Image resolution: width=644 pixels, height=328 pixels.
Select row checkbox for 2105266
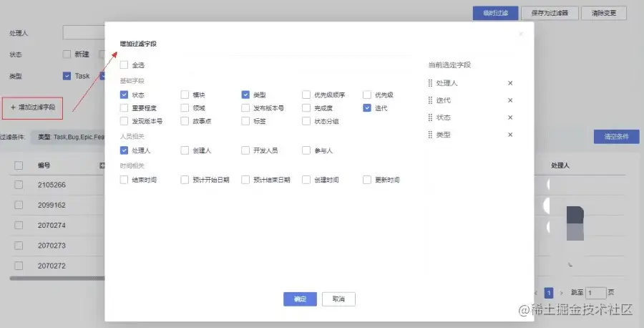tap(19, 185)
